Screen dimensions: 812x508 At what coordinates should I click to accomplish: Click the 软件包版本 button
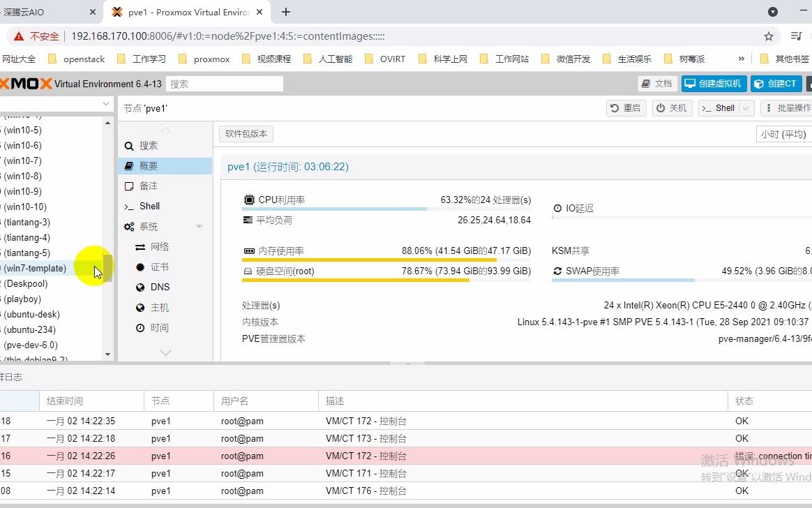click(246, 133)
